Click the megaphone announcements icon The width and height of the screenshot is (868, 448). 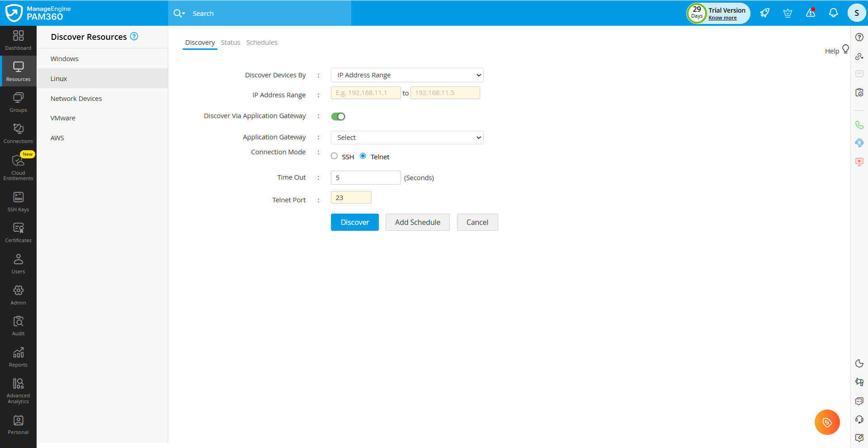859,382
